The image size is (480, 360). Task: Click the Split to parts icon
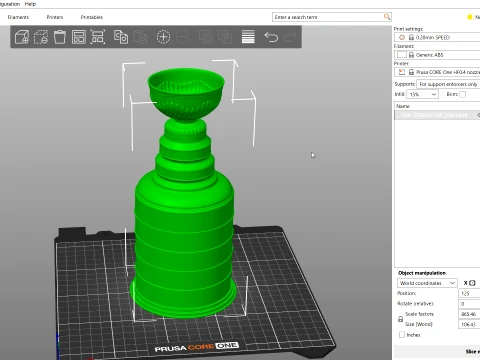click(225, 37)
